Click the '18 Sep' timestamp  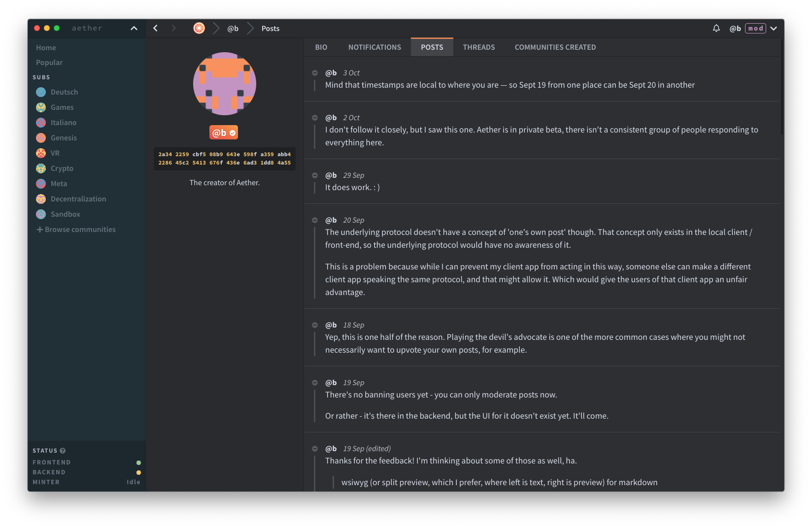tap(354, 325)
